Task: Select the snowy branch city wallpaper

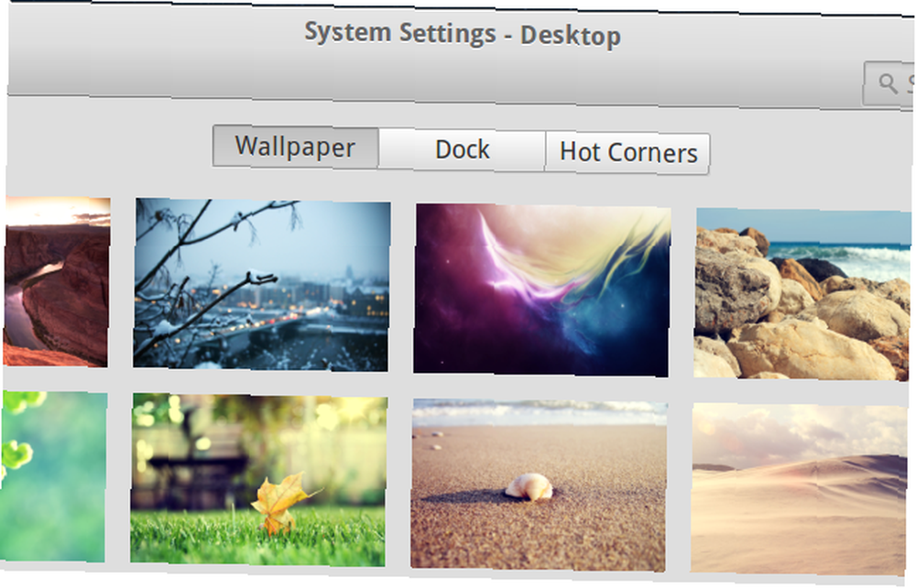Action: pyautogui.click(x=262, y=285)
